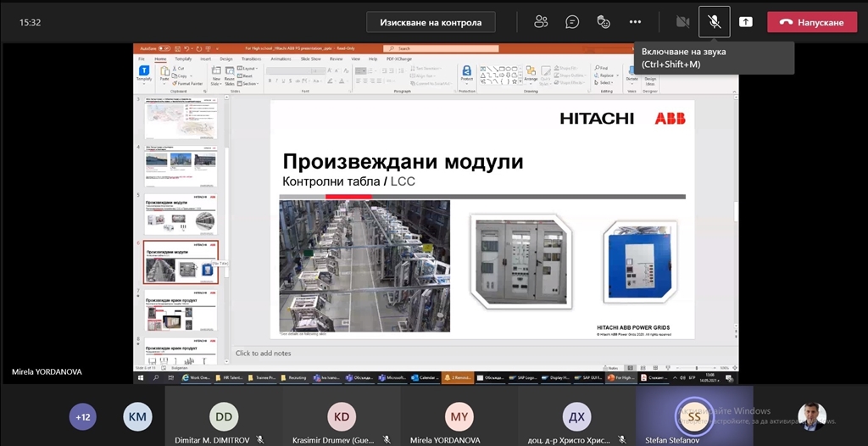Select Krasimir Drumev's KD avatar
The width and height of the screenshot is (868, 446).
[x=342, y=416]
